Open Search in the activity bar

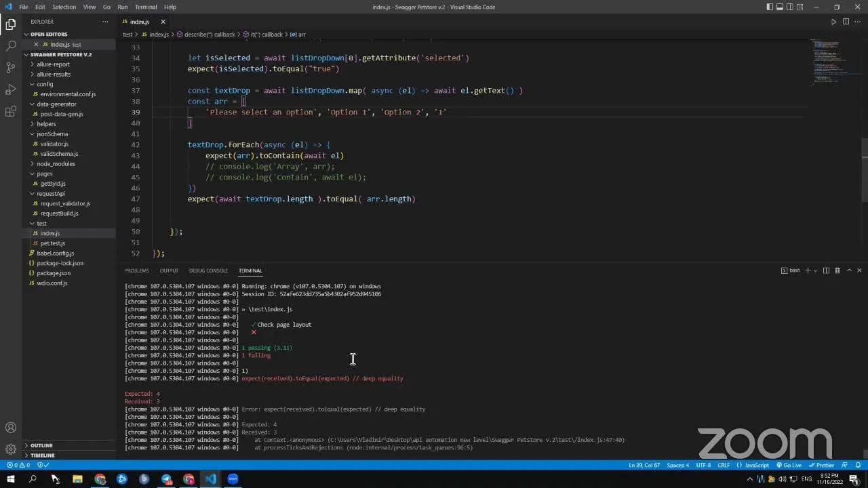coord(9,47)
